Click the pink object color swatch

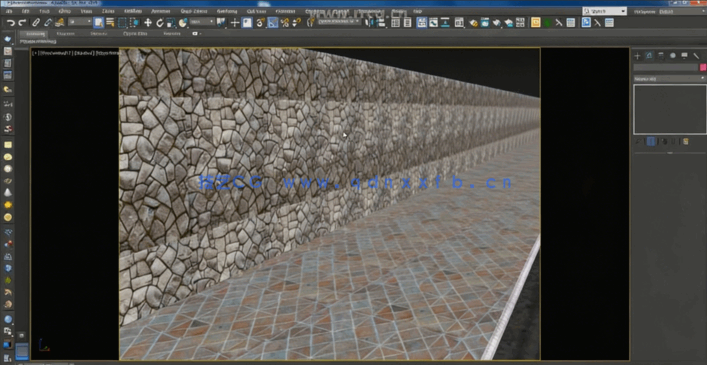(x=702, y=68)
